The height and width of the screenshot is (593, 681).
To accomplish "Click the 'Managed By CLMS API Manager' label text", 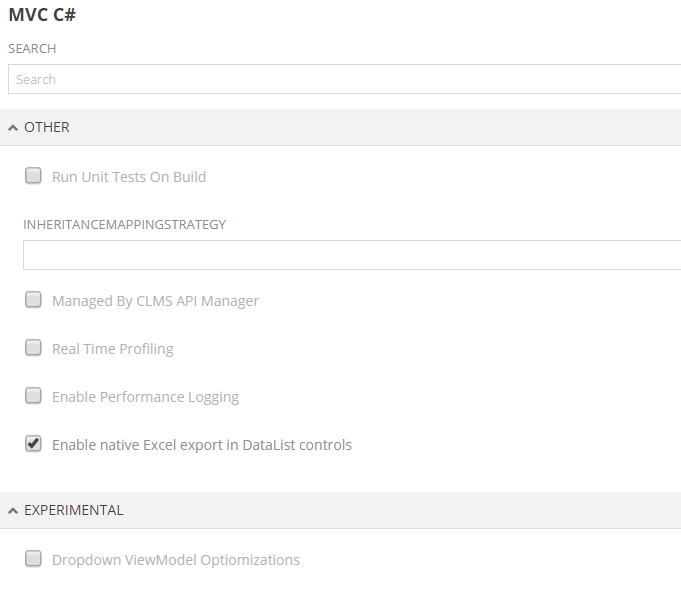I will point(155,301).
